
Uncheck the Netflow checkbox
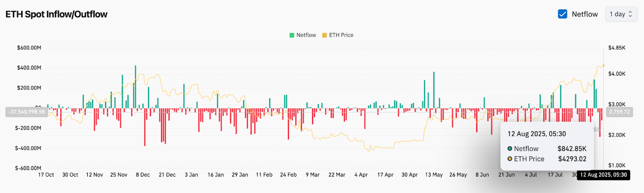(562, 14)
